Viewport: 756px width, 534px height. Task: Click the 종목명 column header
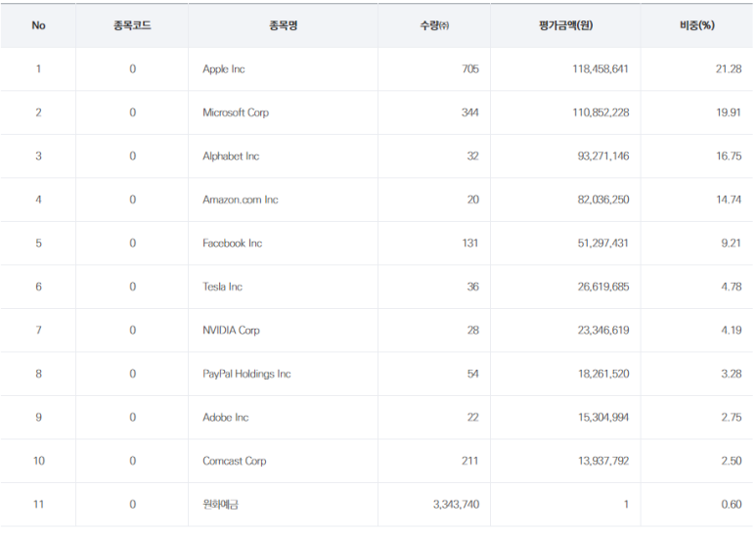283,25
